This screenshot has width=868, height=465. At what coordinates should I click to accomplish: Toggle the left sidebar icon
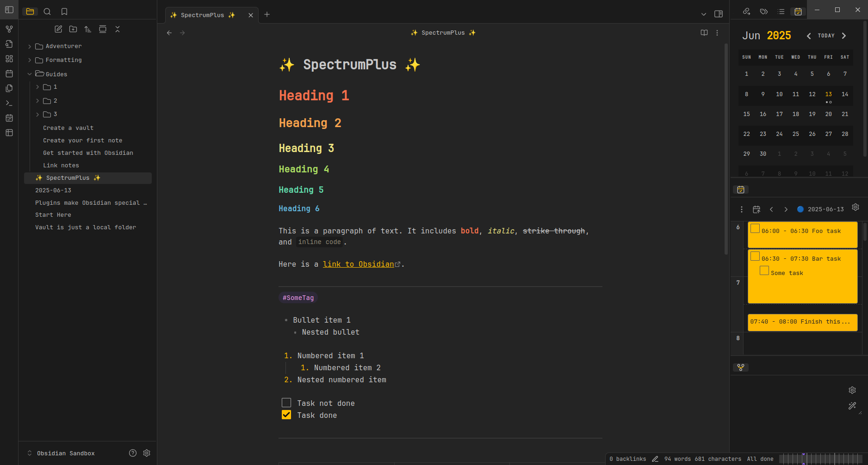9,10
